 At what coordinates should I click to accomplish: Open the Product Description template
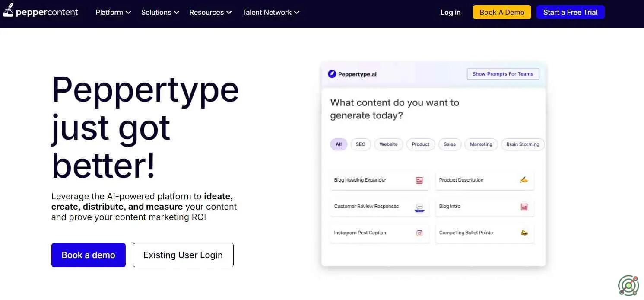pyautogui.click(x=485, y=180)
